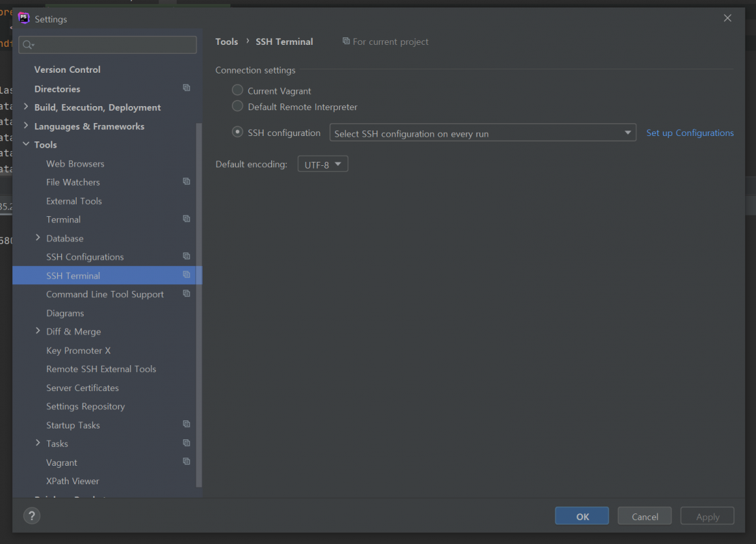The height and width of the screenshot is (544, 756).
Task: Click the project-level icon beside File Watchers
Action: pyautogui.click(x=186, y=182)
